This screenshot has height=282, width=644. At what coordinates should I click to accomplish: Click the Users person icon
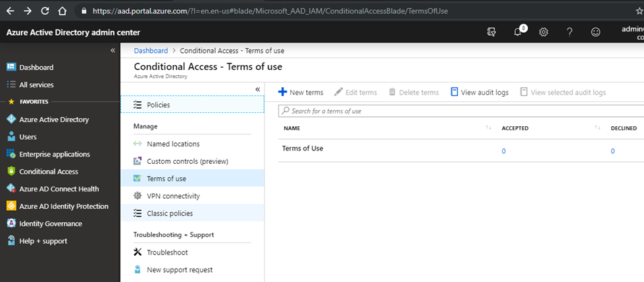pyautogui.click(x=11, y=137)
